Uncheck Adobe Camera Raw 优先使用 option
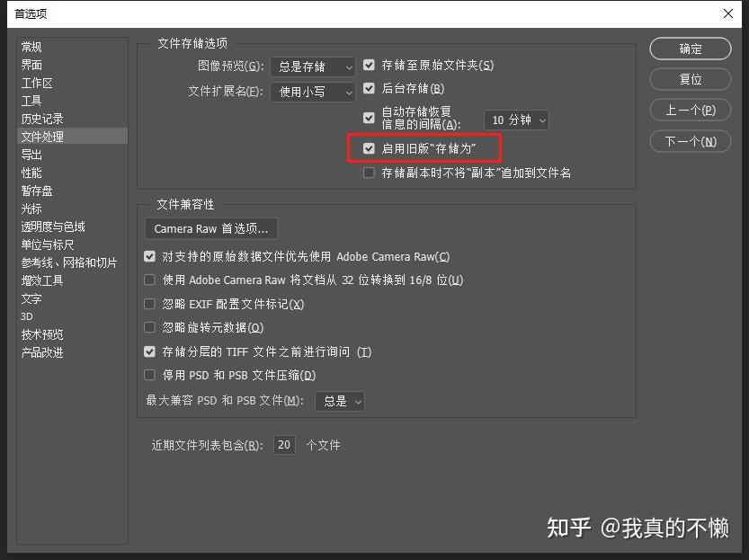 (149, 256)
